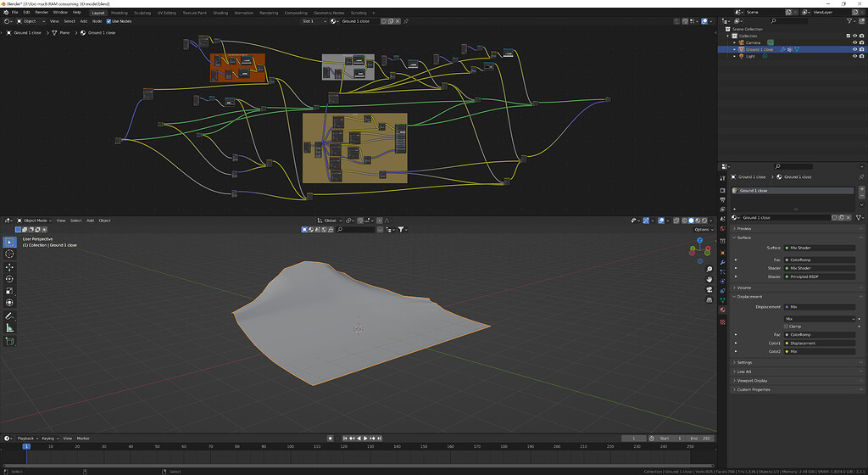The image size is (868, 475).
Task: Select the Rotate tool
Action: click(9, 279)
